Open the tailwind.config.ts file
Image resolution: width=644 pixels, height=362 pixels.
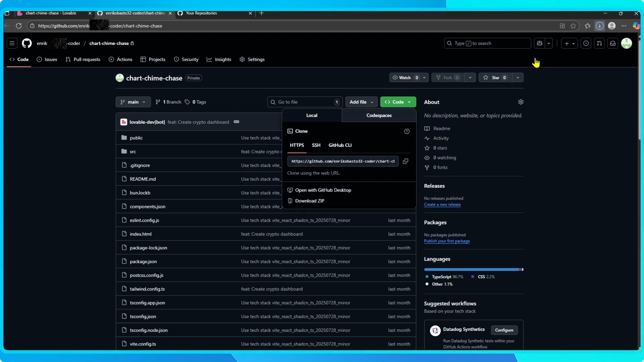(x=147, y=289)
